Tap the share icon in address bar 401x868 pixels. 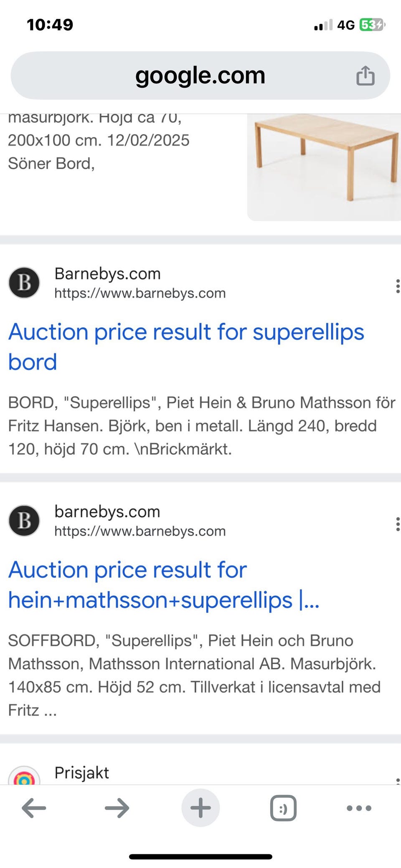(x=365, y=76)
